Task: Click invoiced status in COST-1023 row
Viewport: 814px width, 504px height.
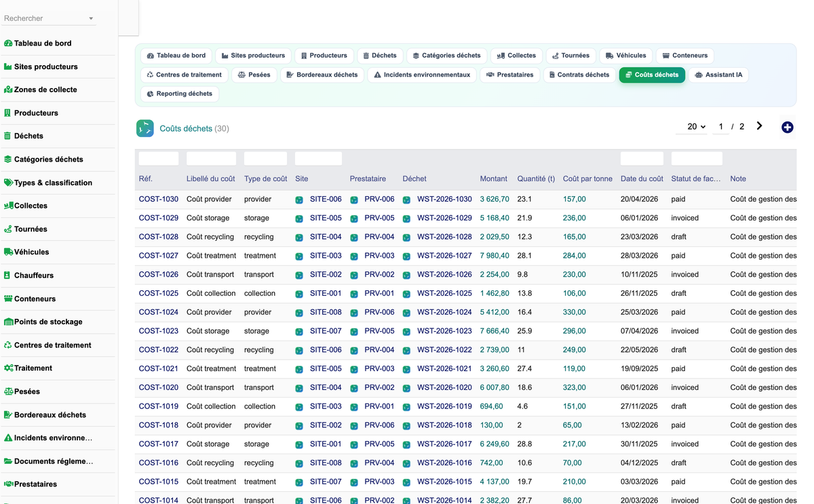Action: coord(685,331)
